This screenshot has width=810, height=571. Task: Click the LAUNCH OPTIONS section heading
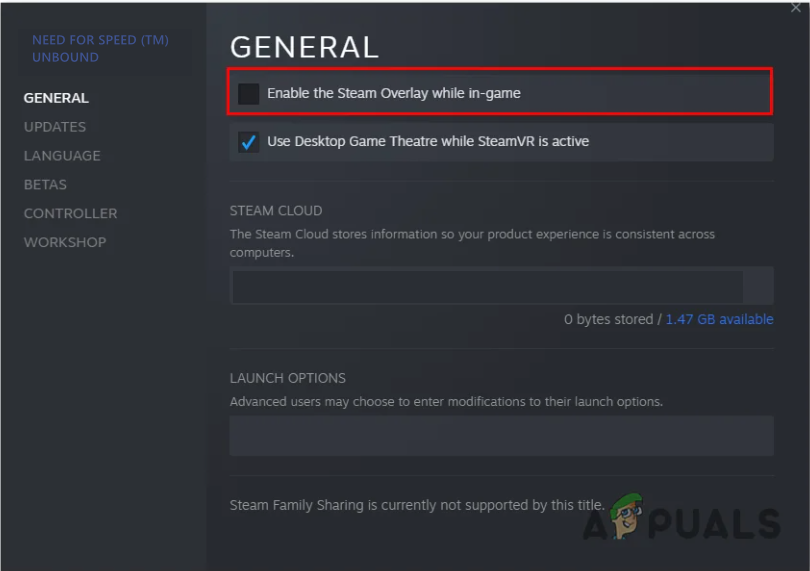coord(288,378)
